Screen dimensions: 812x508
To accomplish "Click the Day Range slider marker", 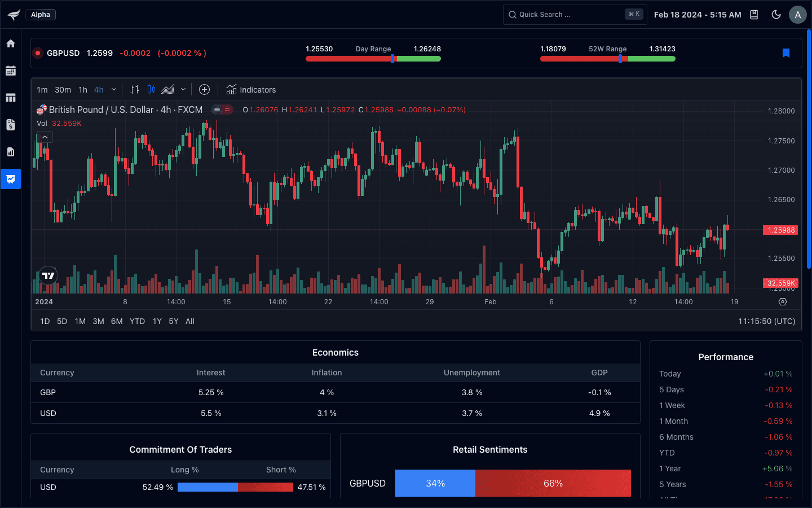I will click(392, 59).
